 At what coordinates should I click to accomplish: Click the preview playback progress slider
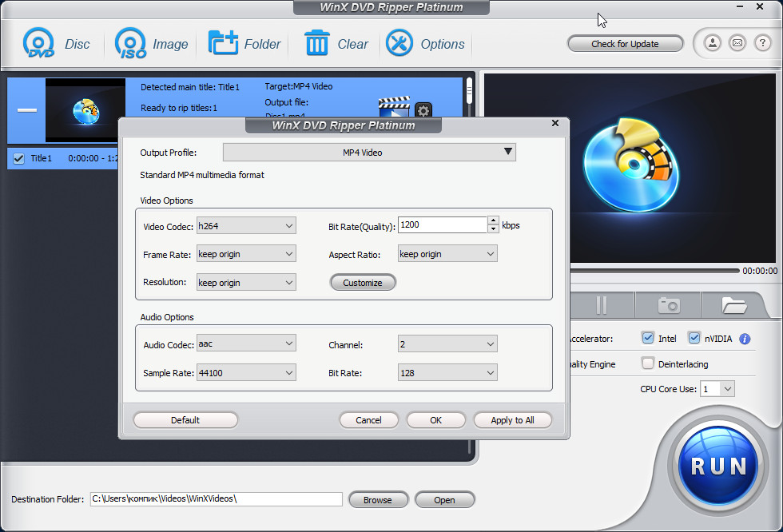[x=654, y=271]
